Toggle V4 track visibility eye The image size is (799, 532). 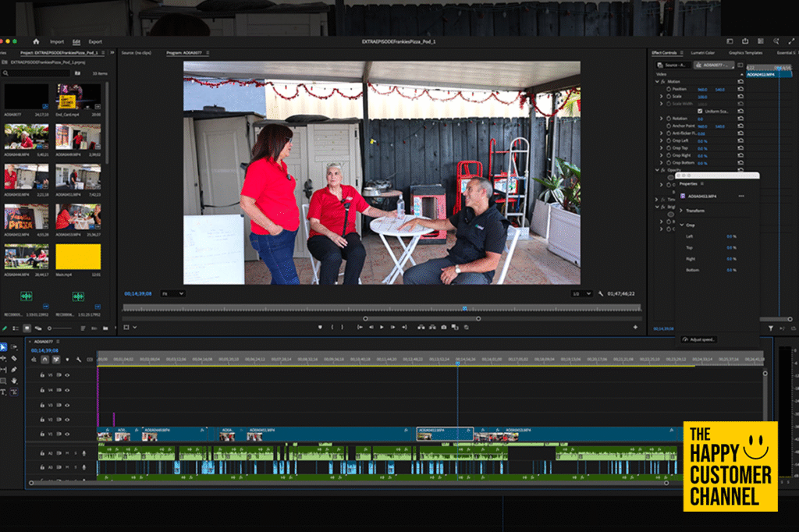point(67,390)
